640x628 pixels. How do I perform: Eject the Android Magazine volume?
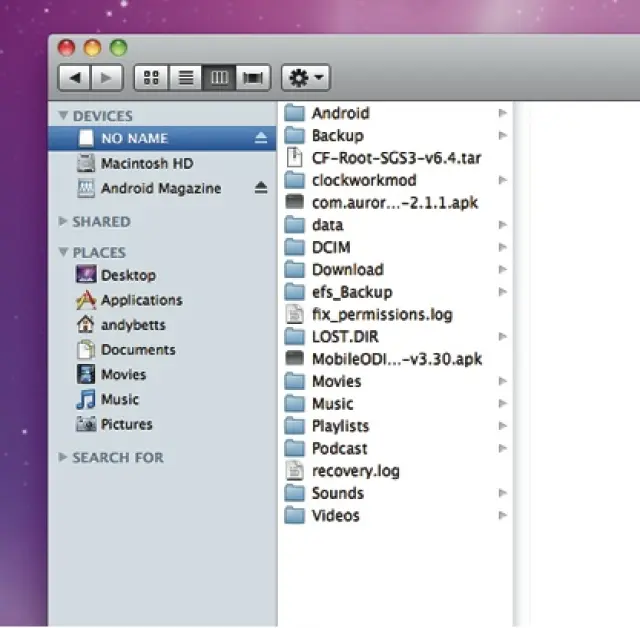(x=261, y=188)
